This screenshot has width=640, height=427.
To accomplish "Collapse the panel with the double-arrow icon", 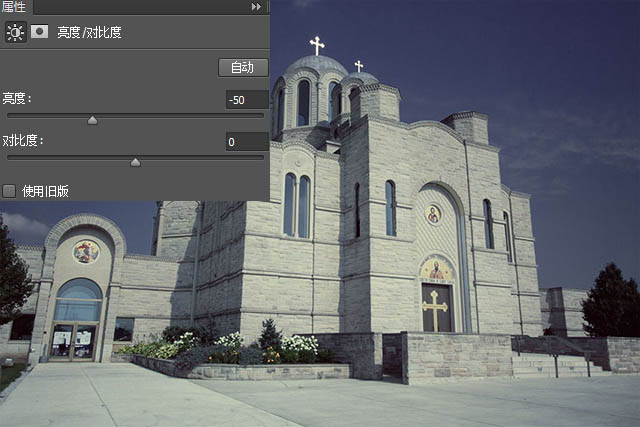I will 256,7.
